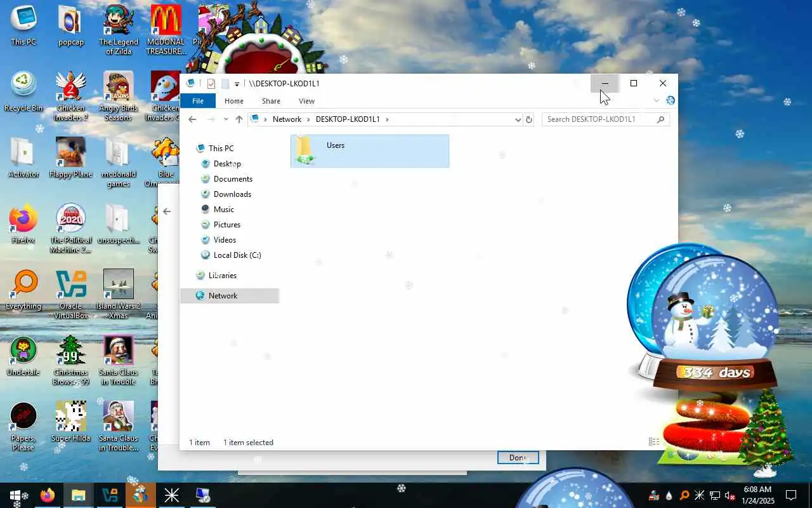
Task: Click the chevron after DESKTOP-LKOD1L1 in address bar
Action: click(387, 119)
